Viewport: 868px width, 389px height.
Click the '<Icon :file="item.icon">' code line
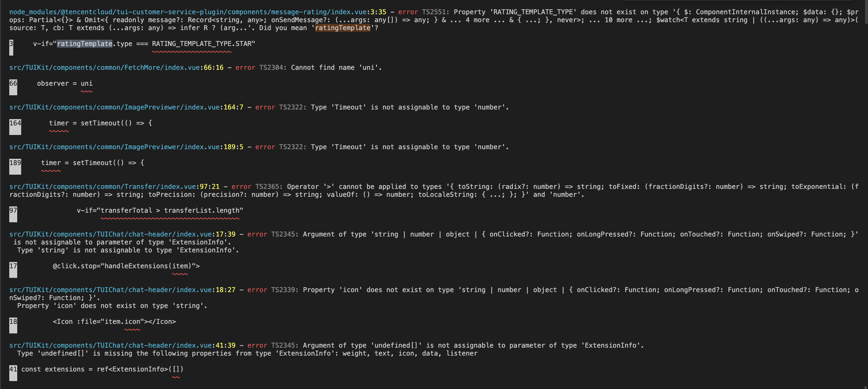pos(114,322)
